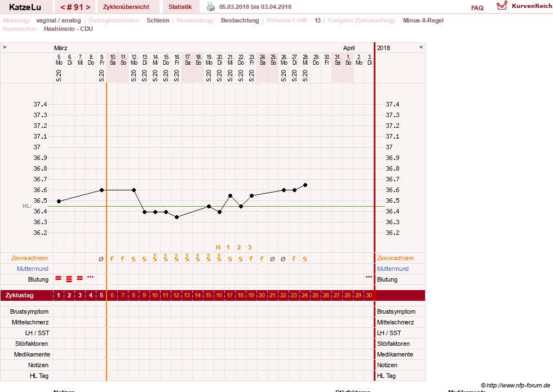This screenshot has width=553, height=392.
Task: Click the date header '10. Sa'
Action: tap(113, 60)
